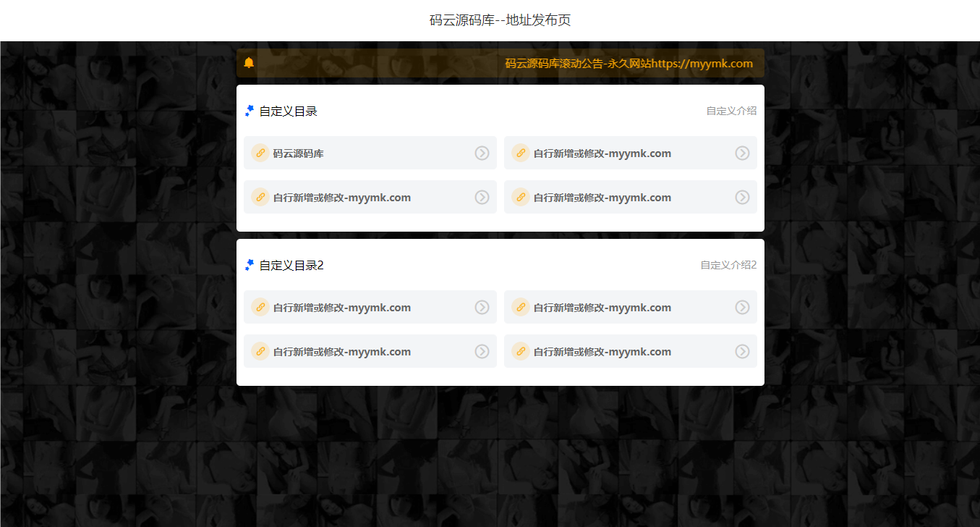Click the puzzle icon beside 自定义目录2
The image size is (980, 527).
point(249,264)
